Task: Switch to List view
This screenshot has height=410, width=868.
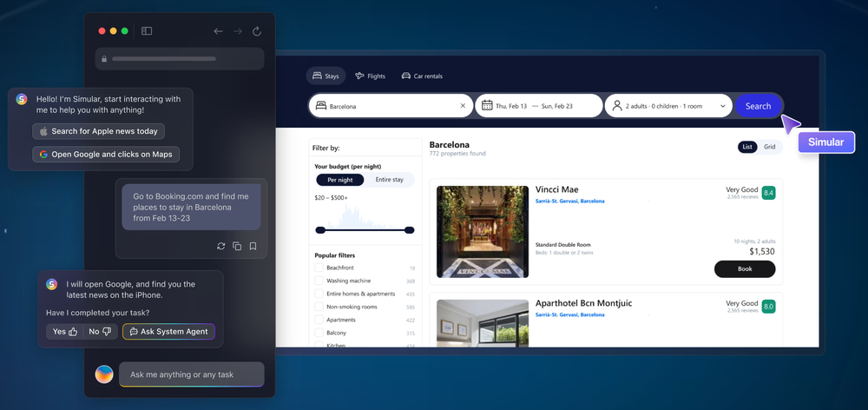Action: pos(747,147)
